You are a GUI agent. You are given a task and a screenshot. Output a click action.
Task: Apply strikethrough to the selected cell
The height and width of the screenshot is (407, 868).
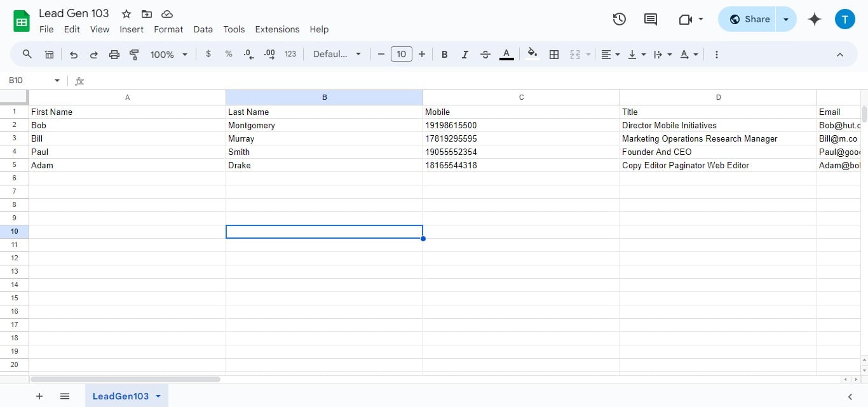click(x=485, y=54)
